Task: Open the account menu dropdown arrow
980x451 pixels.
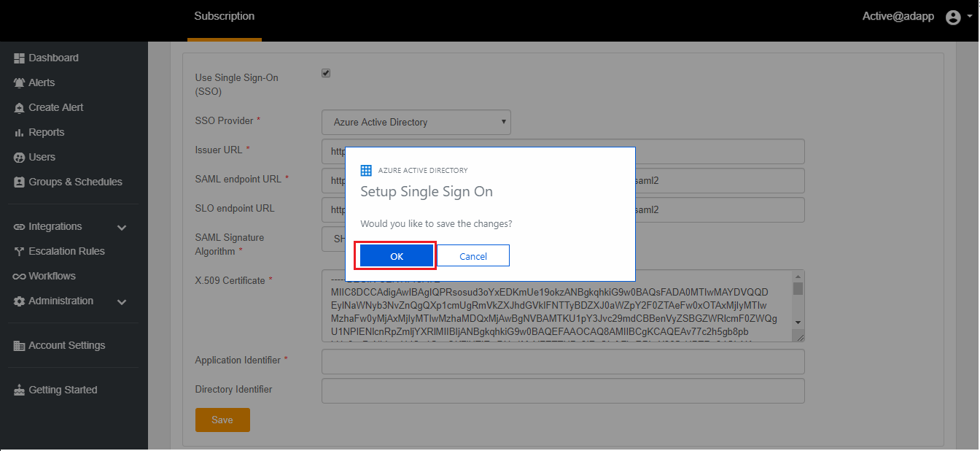Action: click(x=971, y=18)
